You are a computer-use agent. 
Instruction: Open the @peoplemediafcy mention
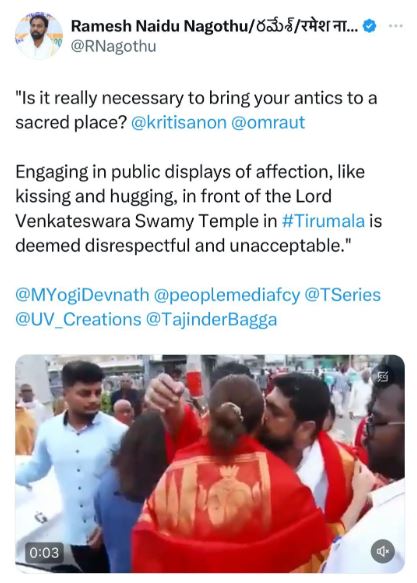tap(227, 295)
